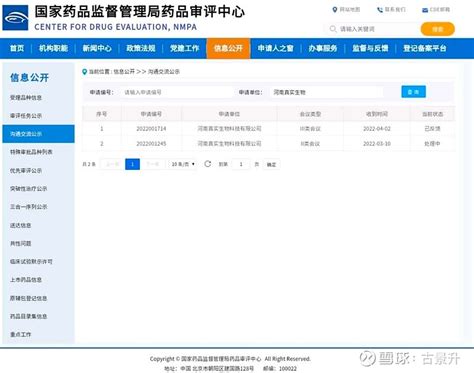
Task: Click the location pin icon beside the breadcrumb
Action: [85, 72]
